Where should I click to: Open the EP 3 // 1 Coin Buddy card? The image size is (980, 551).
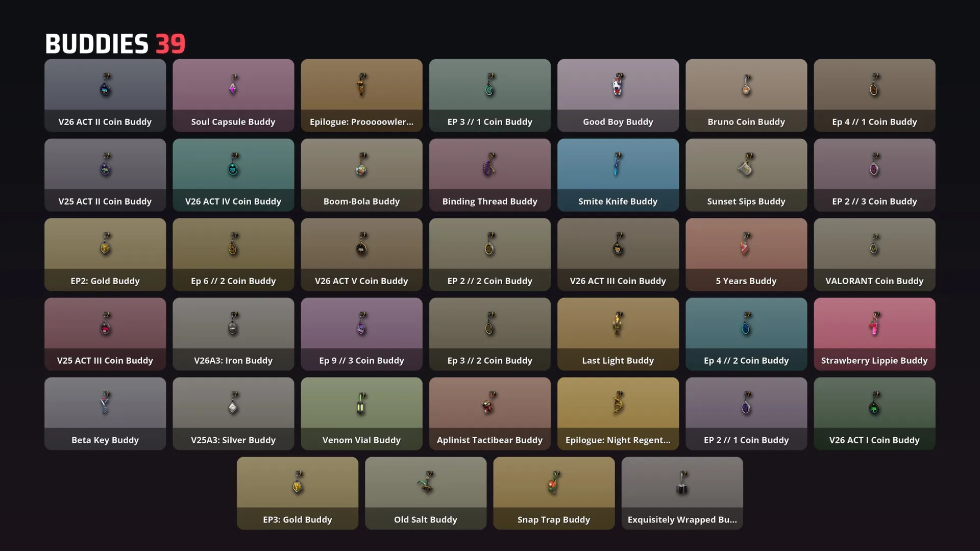(x=489, y=95)
